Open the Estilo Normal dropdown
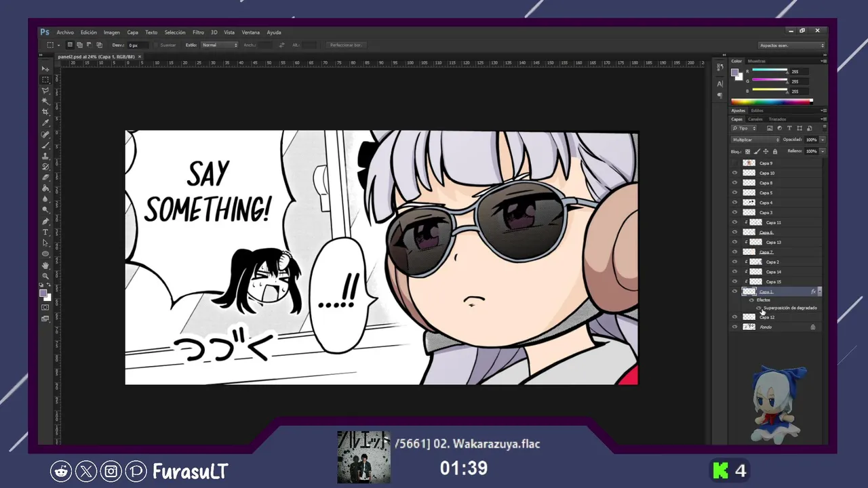The image size is (868, 488). [x=219, y=45]
